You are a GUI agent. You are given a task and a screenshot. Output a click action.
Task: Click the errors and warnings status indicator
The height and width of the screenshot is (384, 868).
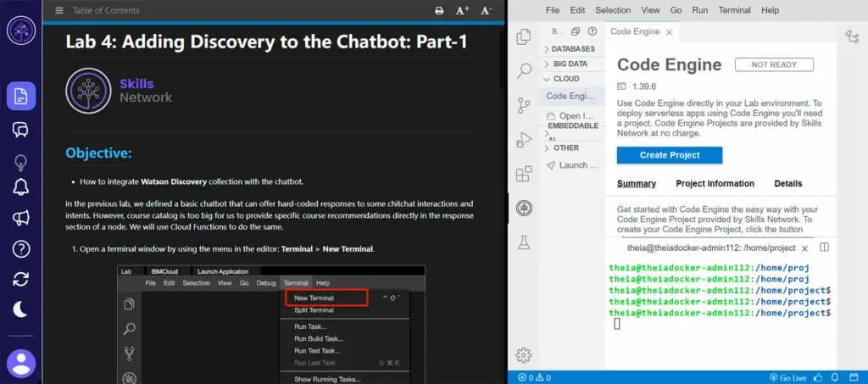[534, 378]
